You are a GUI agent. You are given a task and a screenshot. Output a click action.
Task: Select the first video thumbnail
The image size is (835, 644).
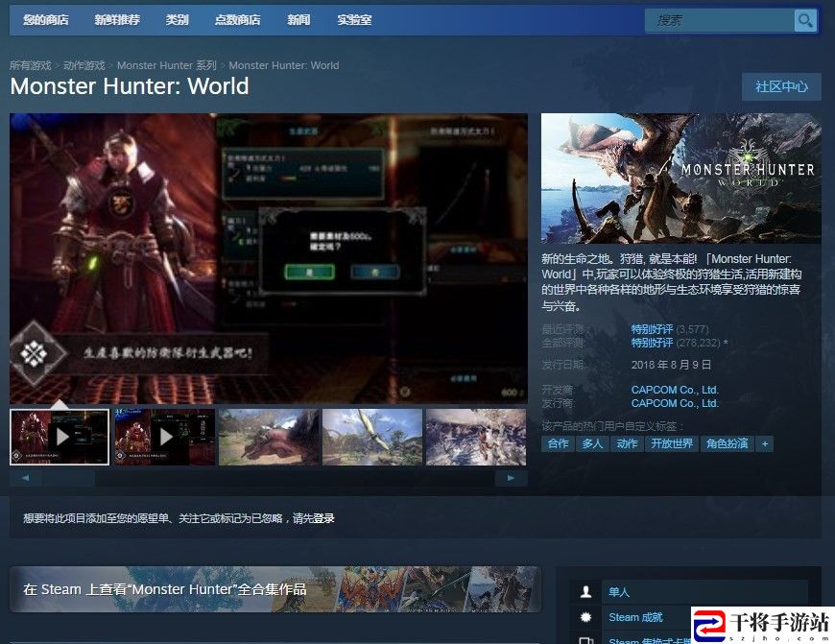(x=60, y=437)
